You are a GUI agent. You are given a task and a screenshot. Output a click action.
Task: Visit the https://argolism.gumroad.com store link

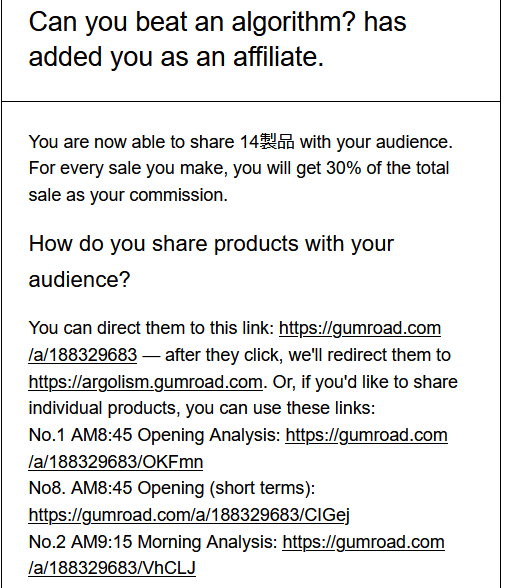click(146, 382)
